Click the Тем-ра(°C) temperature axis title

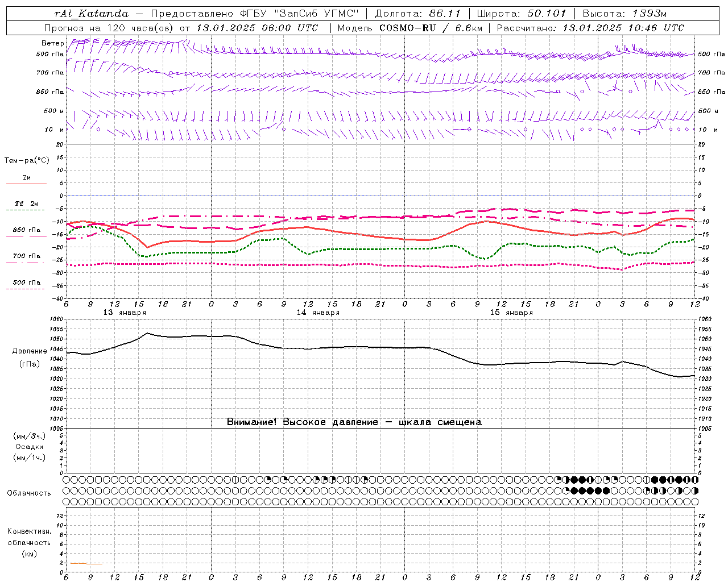tap(27, 161)
